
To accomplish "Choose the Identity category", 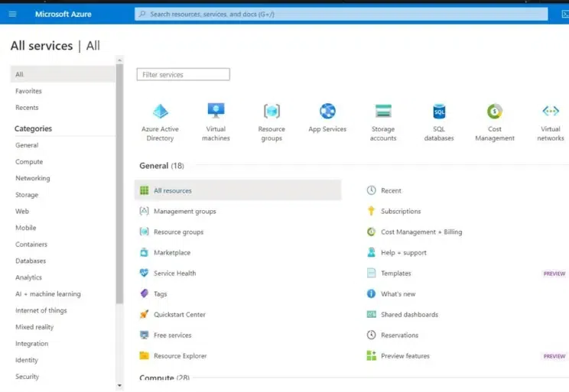I will [x=27, y=360].
